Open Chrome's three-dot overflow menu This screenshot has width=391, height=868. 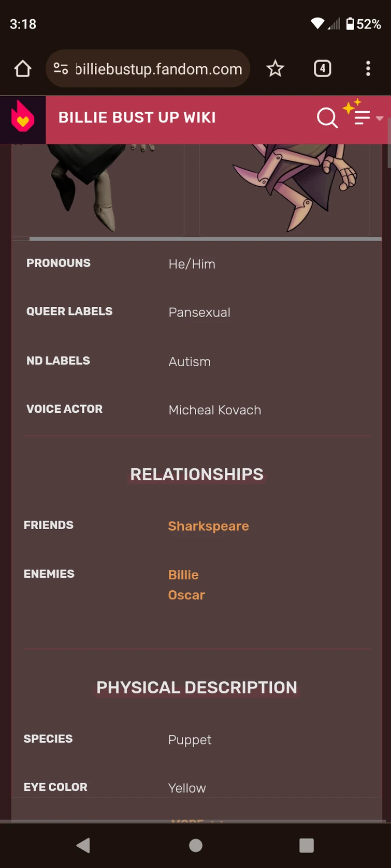point(368,68)
